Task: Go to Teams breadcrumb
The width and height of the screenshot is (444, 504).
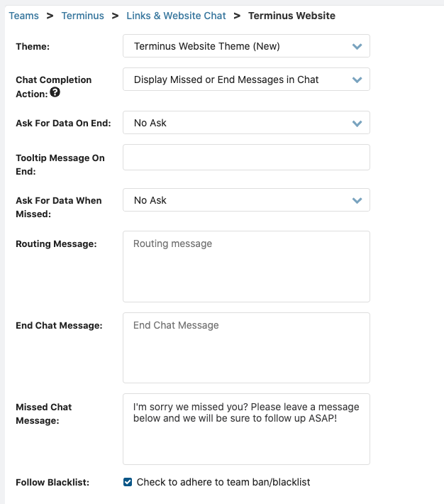Action: coord(24,16)
